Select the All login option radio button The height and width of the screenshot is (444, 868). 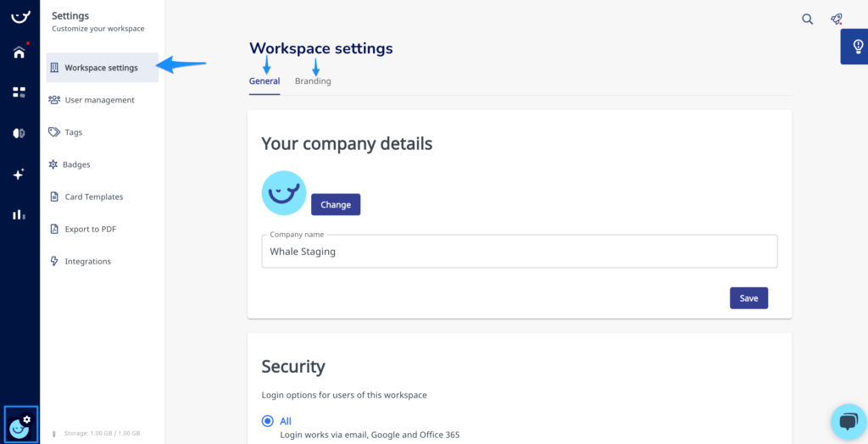coord(268,421)
